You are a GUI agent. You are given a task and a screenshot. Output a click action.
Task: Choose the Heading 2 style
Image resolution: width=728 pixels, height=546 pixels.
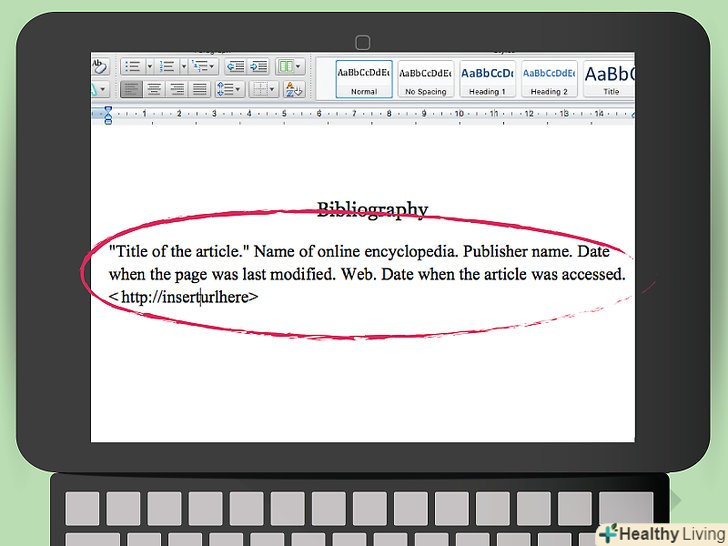point(547,78)
